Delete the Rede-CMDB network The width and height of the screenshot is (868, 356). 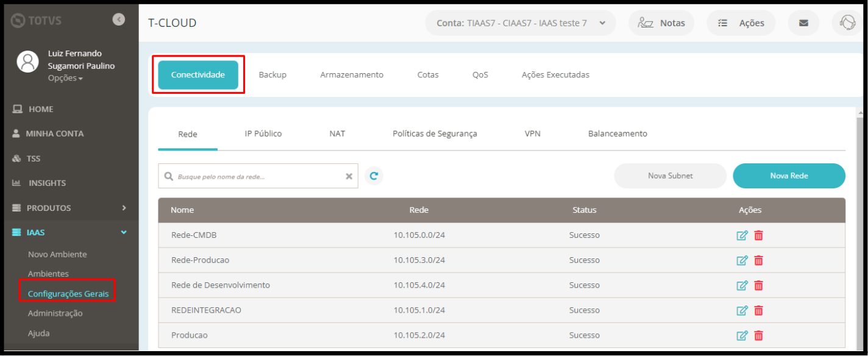758,235
